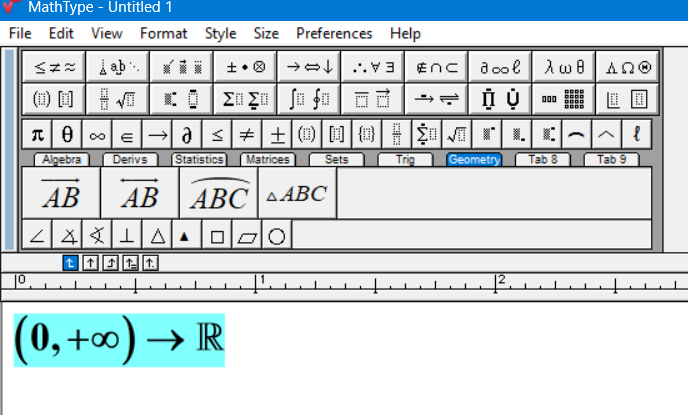
Task: Insert the pi symbol
Action: point(37,134)
